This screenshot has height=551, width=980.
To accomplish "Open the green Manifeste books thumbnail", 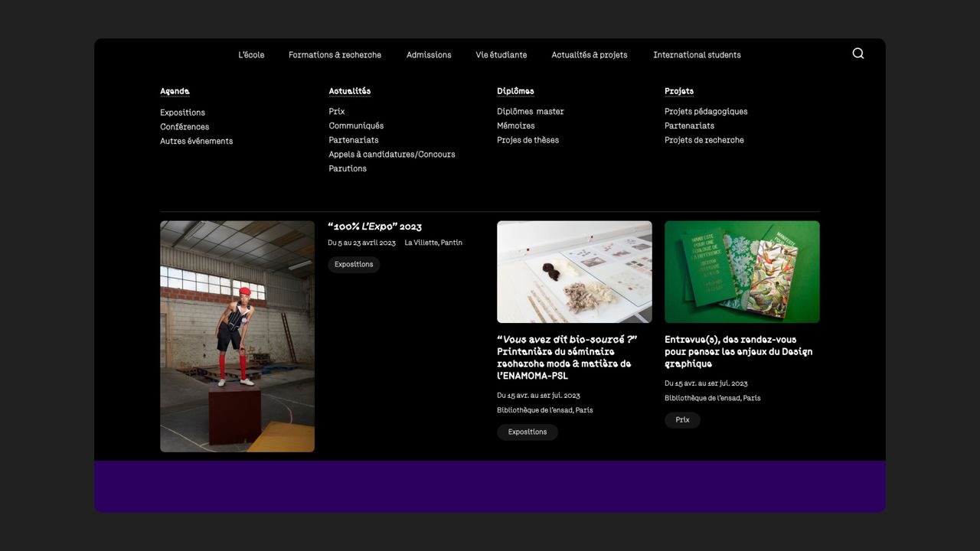I will coord(742,272).
